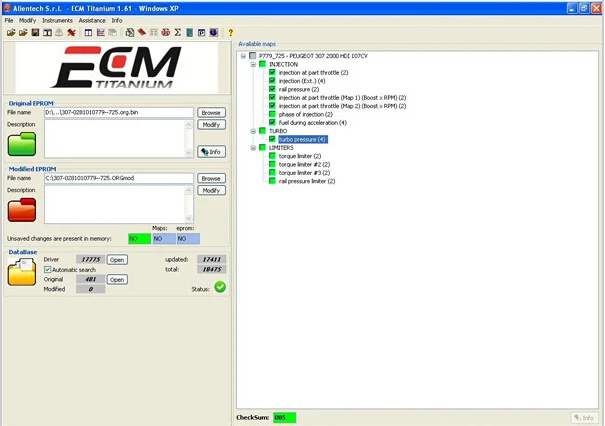The image size is (605, 426).
Task: Click the greyed printer toolbar icon
Action: (x=59, y=33)
